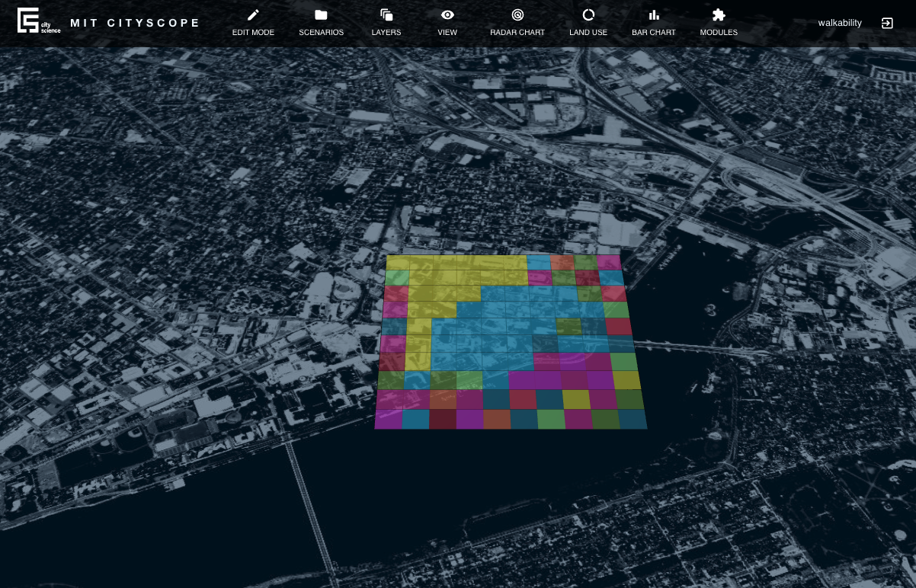
Task: Open the Scenarios folder dropdown
Action: (321, 14)
